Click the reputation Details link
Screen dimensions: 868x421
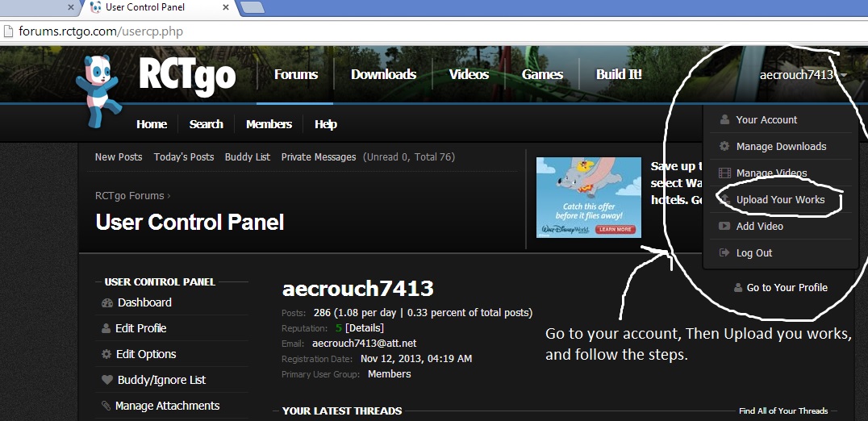365,328
